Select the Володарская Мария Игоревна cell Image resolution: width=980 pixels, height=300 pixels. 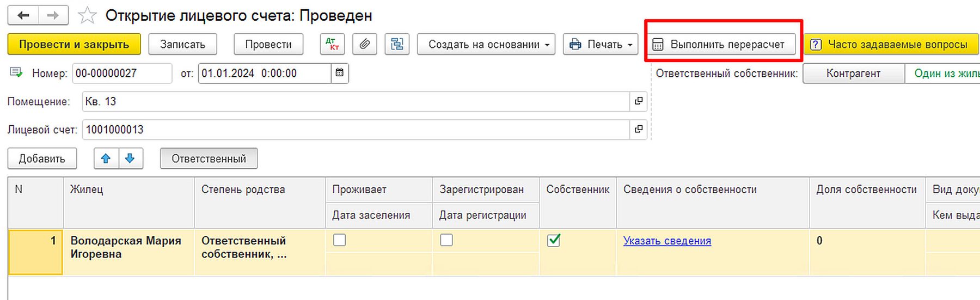pos(129,252)
